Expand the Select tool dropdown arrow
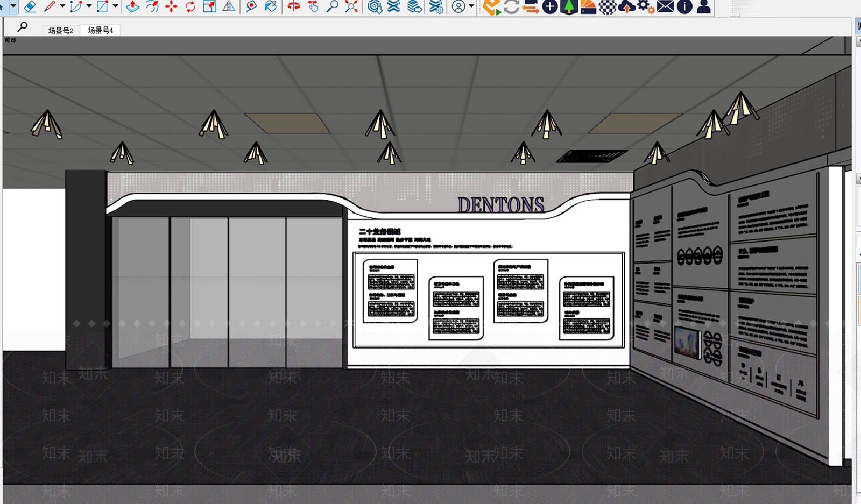 pyautogui.click(x=13, y=6)
